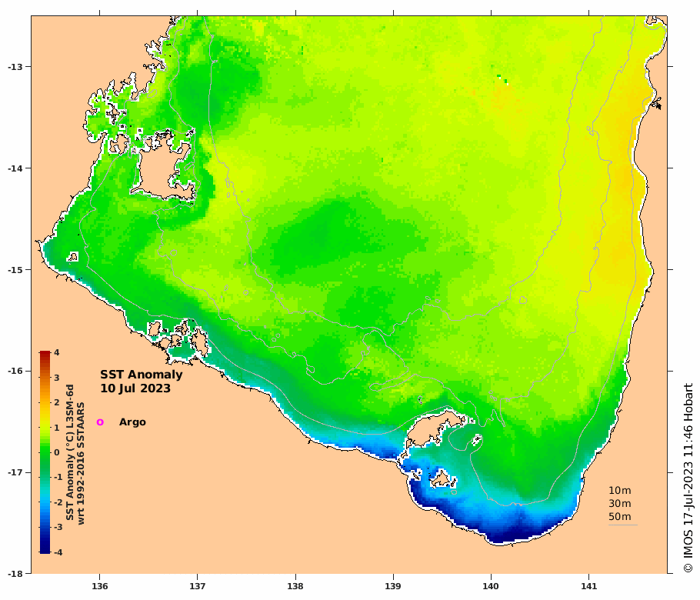Screen dimensions: 700x600
Task: Click the colorbar value -2
Action: point(58,502)
